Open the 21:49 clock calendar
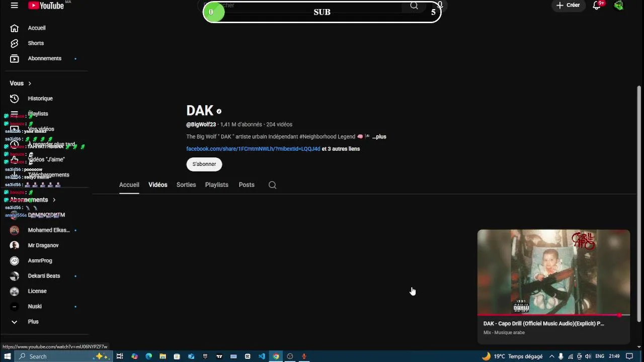 tap(614, 356)
